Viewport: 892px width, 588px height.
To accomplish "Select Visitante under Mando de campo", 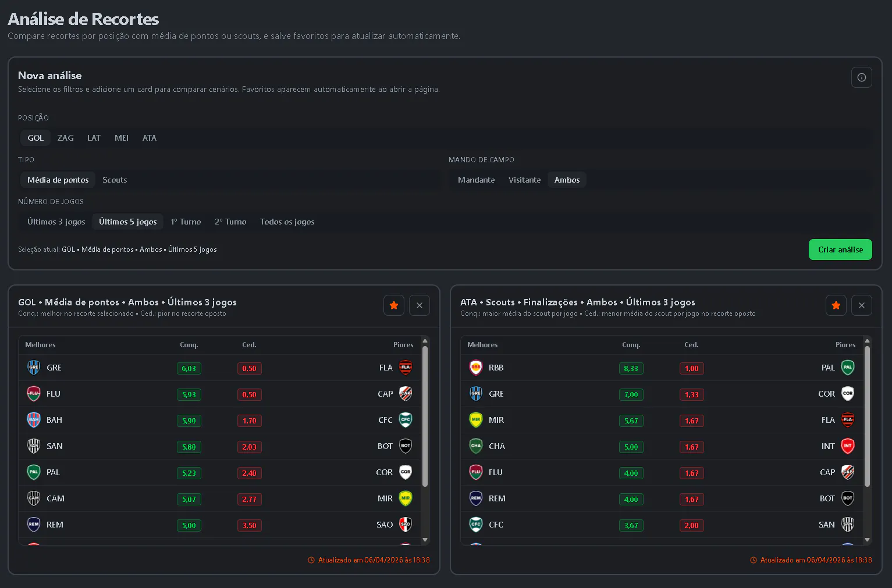I will (524, 180).
